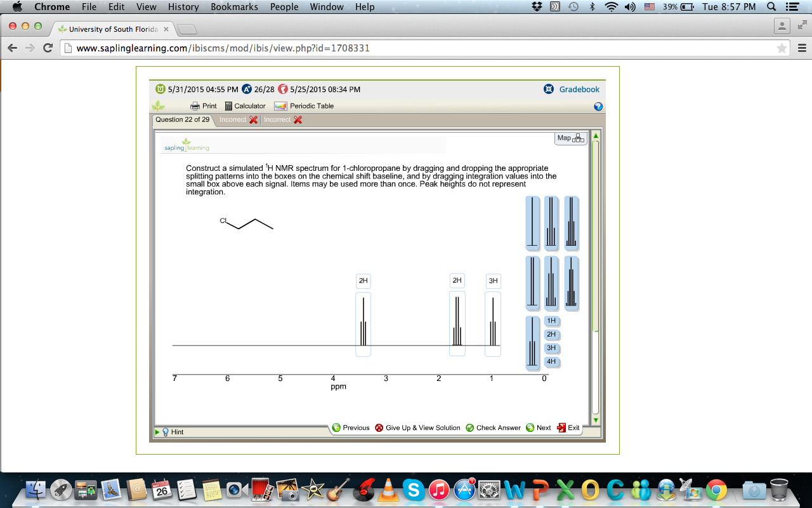The height and width of the screenshot is (508, 812).
Task: Open the volume control in menu bar
Action: point(631,7)
